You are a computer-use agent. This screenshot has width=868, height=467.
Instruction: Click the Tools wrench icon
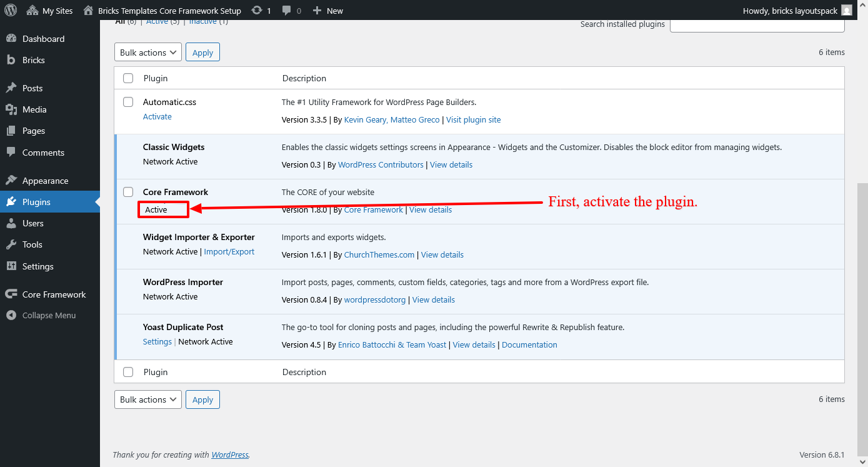11,244
